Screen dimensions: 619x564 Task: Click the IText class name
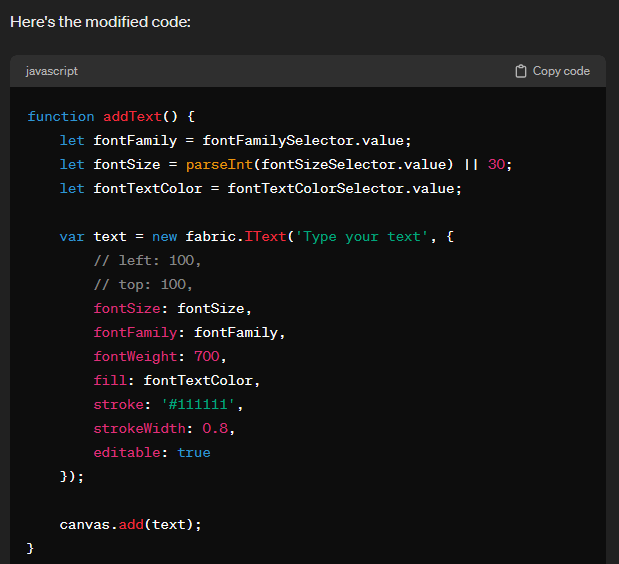[x=265, y=236]
